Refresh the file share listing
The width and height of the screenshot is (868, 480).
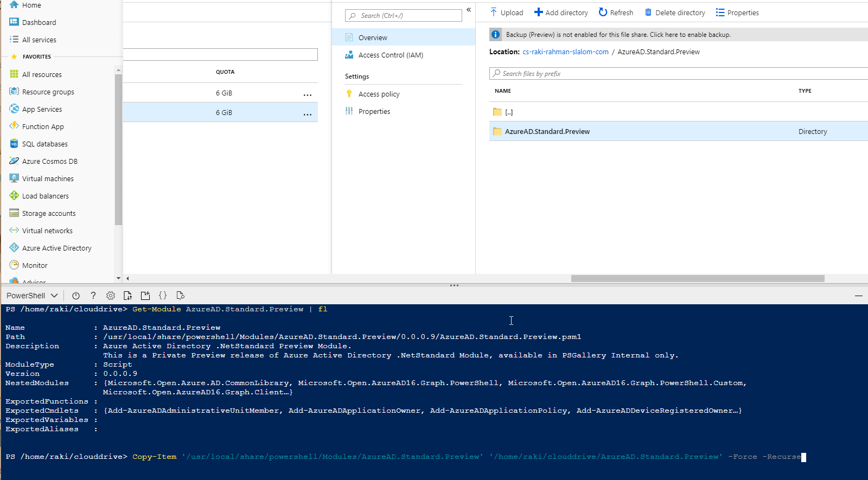(x=616, y=12)
